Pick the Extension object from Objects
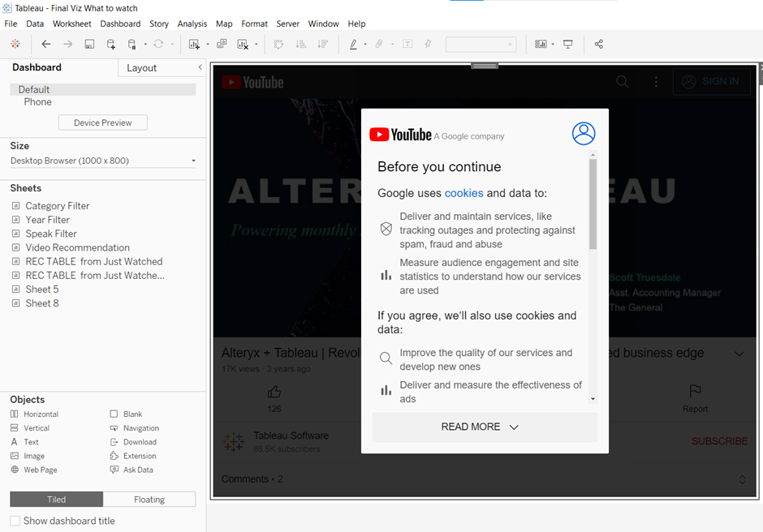The width and height of the screenshot is (763, 532). pos(140,456)
